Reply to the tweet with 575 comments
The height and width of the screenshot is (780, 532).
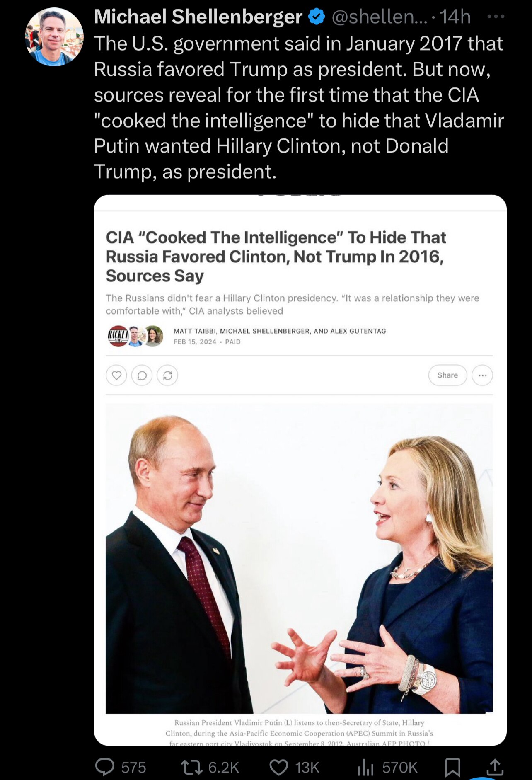pyautogui.click(x=105, y=767)
